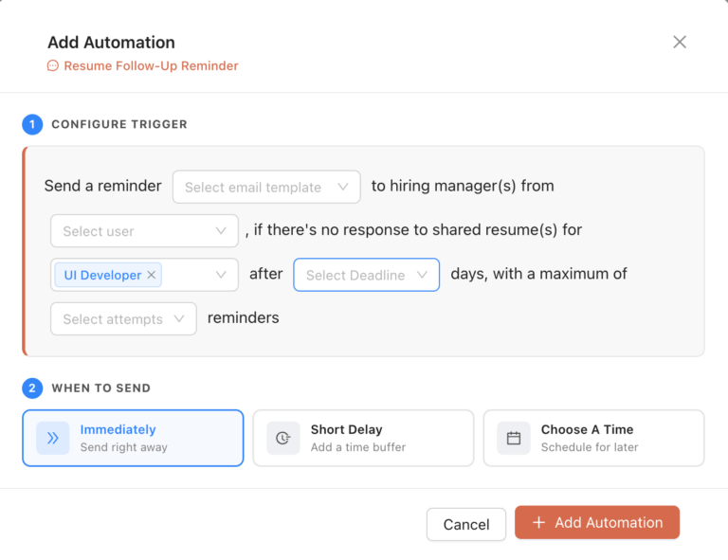This screenshot has width=728, height=560.
Task: Click the chevron in the email template field
Action: click(x=342, y=187)
